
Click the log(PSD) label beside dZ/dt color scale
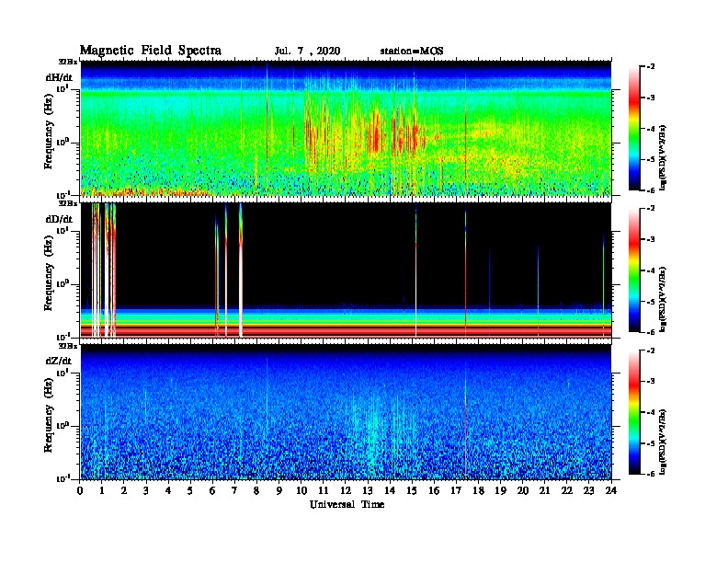(x=663, y=442)
